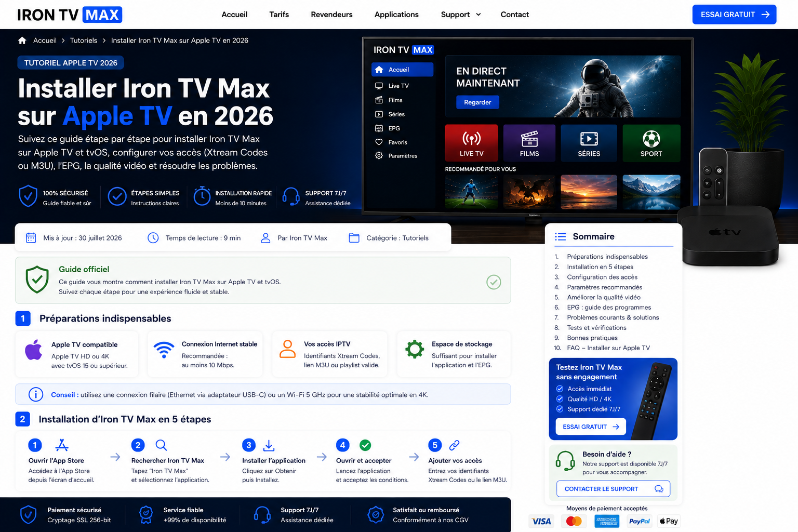The height and width of the screenshot is (532, 798).
Task: Open the Revendeurs nav menu item
Action: (331, 15)
